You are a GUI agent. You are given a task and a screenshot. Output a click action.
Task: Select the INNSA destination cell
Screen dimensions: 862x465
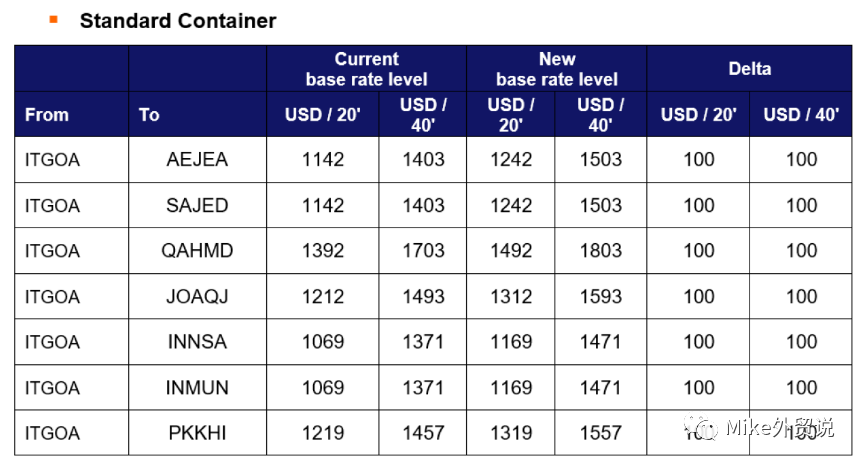tap(197, 342)
